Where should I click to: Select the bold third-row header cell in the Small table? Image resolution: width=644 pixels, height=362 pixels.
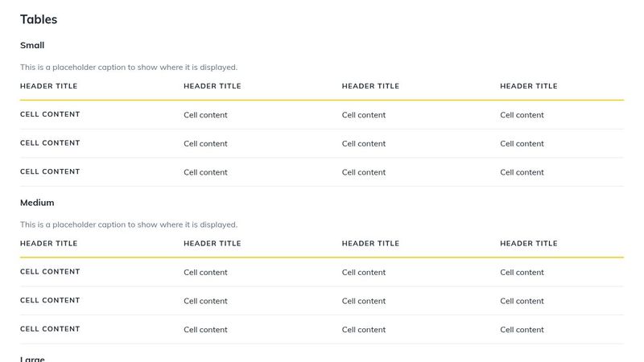pyautogui.click(x=50, y=171)
